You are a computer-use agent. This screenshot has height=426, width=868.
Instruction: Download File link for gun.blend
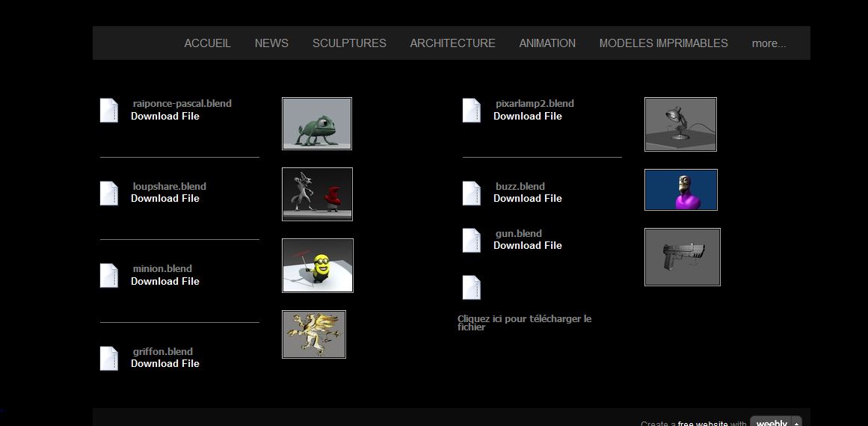[528, 246]
